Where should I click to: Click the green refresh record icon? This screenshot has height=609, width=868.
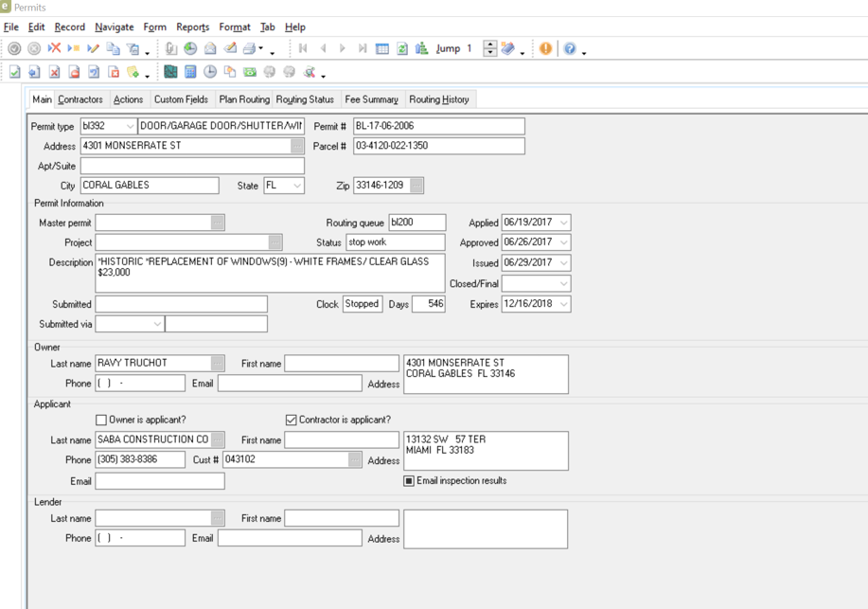[x=402, y=48]
